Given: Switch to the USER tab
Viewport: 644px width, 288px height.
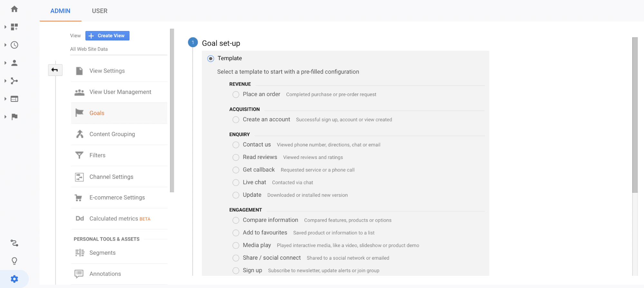Looking at the screenshot, I should click(x=100, y=11).
